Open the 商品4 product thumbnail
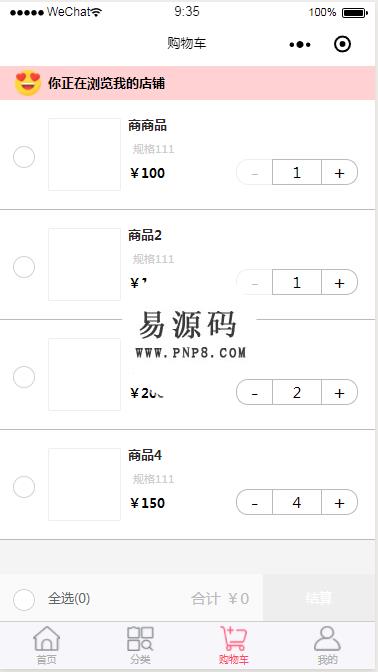 [x=84, y=484]
